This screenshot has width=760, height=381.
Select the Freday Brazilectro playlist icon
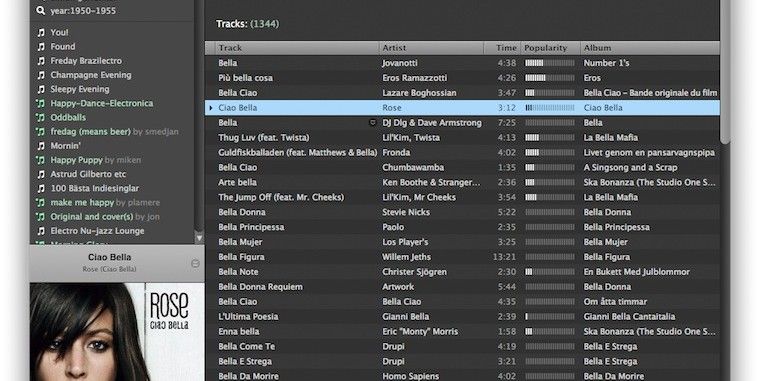click(41, 61)
